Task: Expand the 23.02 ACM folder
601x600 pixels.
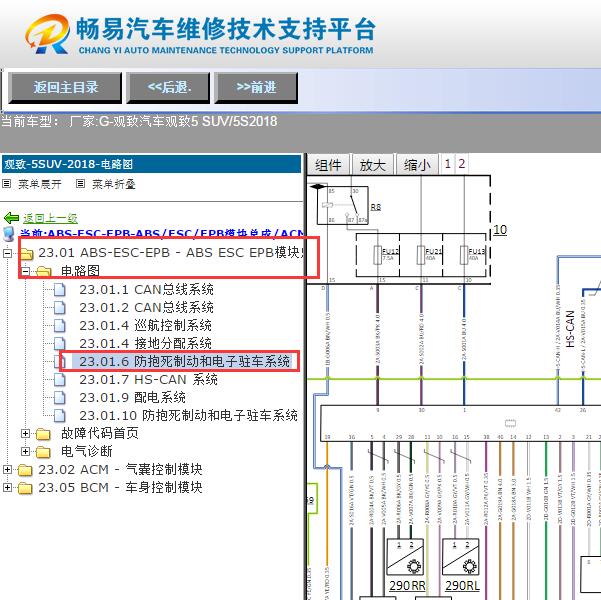Action: (7, 469)
